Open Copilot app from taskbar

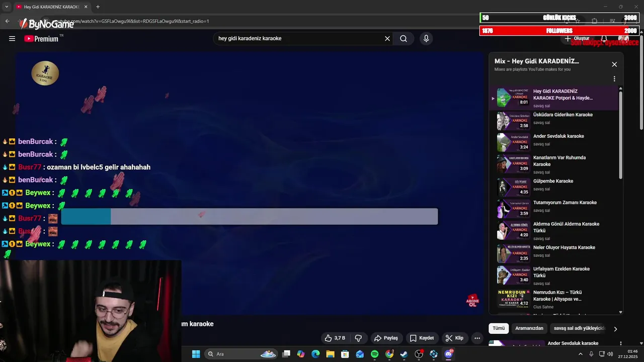pyautogui.click(x=301, y=354)
